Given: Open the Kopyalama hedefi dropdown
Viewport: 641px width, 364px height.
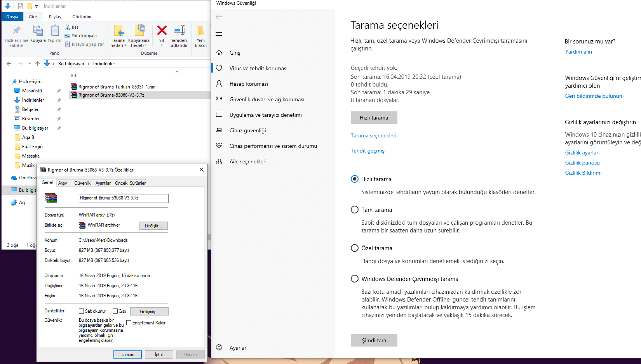Looking at the screenshot, I should 139,43.
